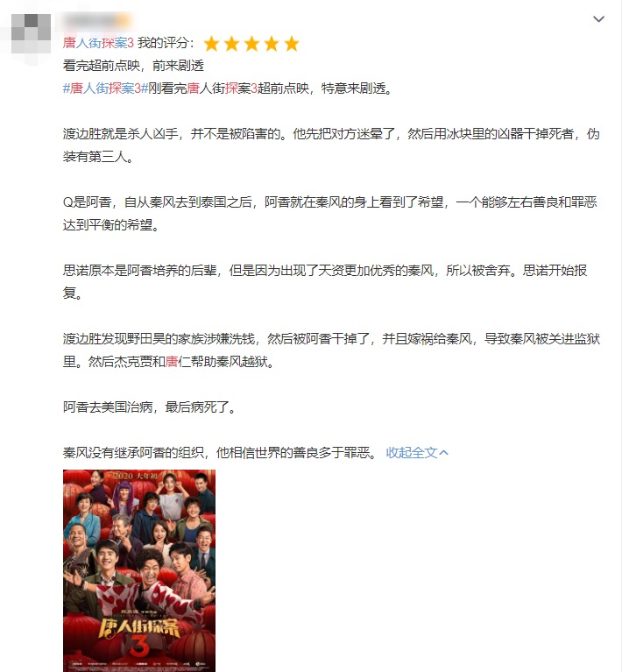Open the blurred user avatar profile
Image resolution: width=622 pixels, height=672 pixels.
[x=31, y=33]
